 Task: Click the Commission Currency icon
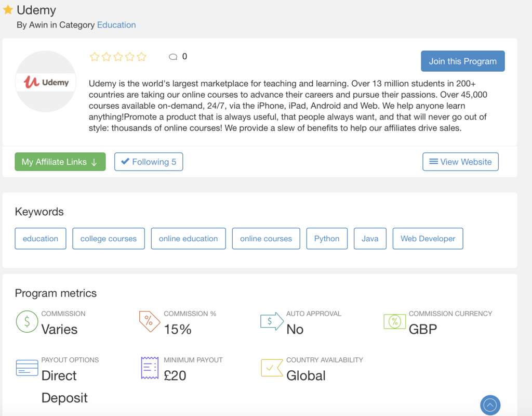pyautogui.click(x=394, y=322)
